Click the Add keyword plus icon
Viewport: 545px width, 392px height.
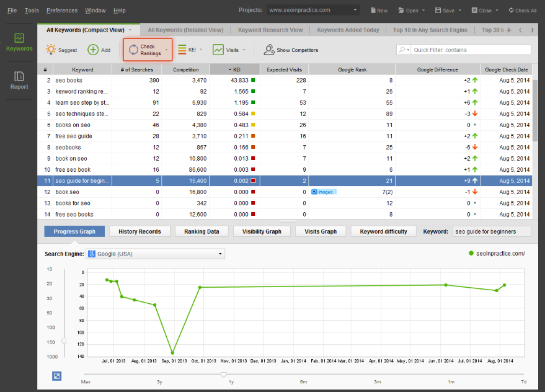pyautogui.click(x=93, y=50)
